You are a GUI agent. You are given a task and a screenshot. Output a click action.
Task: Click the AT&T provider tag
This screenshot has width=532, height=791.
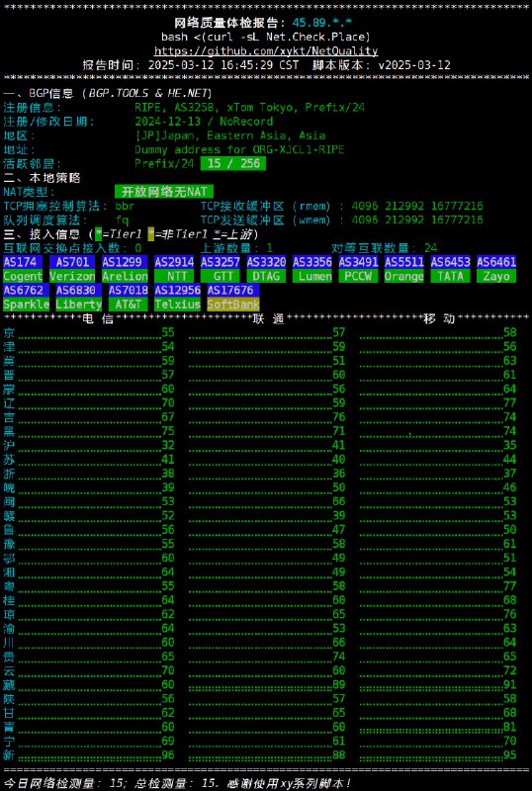[x=129, y=305]
